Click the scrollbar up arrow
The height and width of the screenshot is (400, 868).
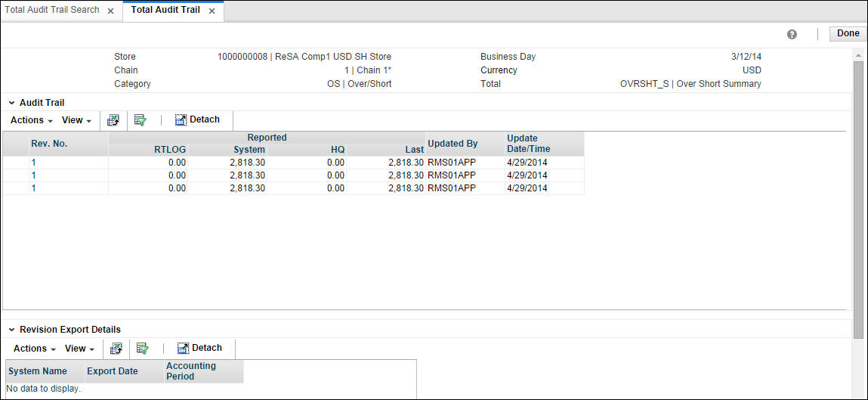[x=859, y=55]
